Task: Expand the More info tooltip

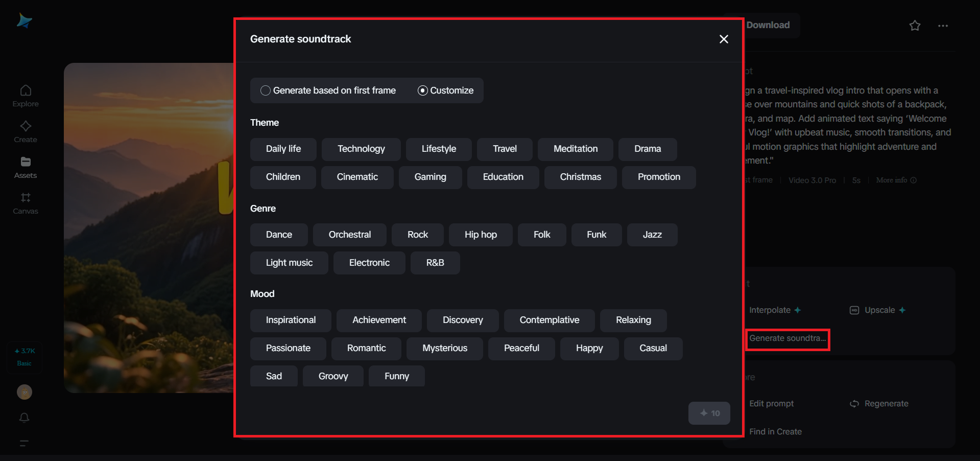Action: [x=896, y=180]
